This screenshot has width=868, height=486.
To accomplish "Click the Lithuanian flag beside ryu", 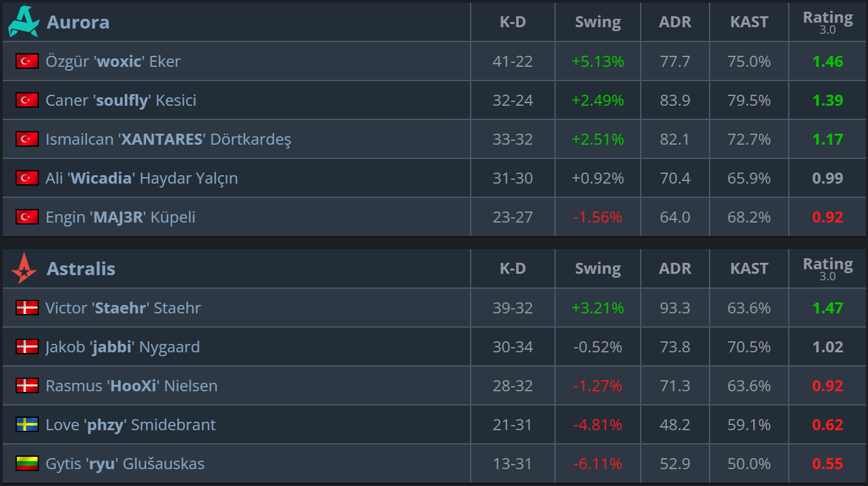I will [27, 463].
